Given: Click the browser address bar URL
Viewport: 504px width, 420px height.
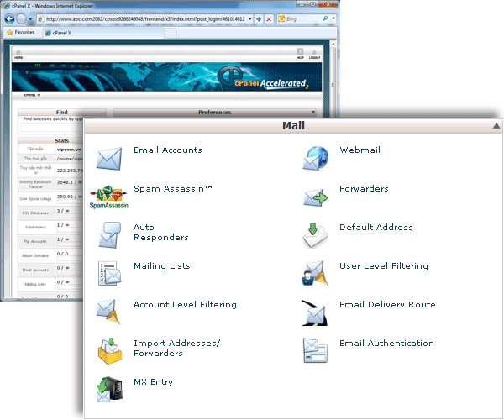Looking at the screenshot, I should [x=151, y=18].
